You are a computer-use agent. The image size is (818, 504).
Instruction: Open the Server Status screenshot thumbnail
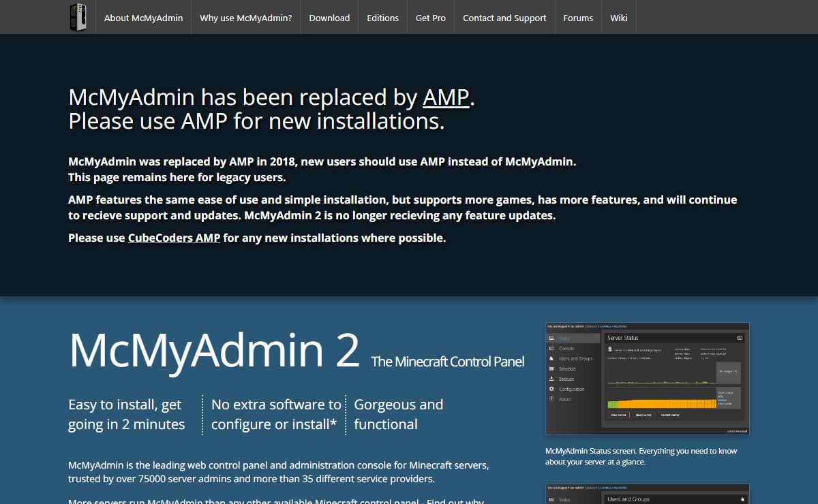(647, 379)
